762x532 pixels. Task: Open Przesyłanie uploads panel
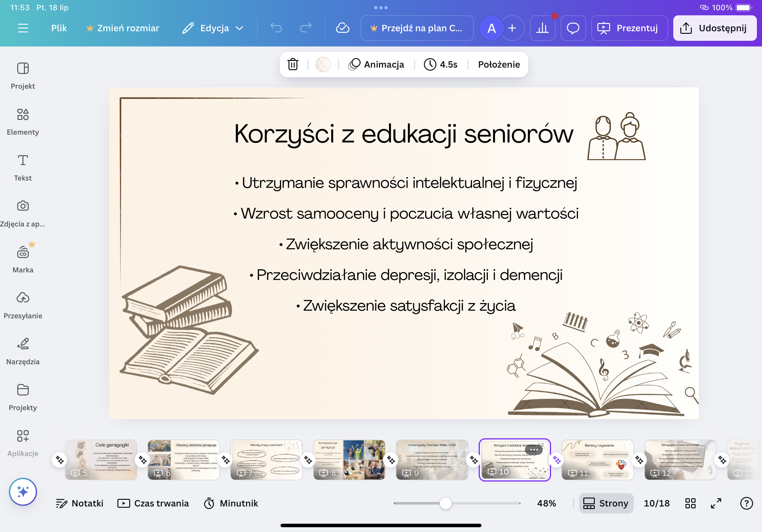pyautogui.click(x=23, y=306)
